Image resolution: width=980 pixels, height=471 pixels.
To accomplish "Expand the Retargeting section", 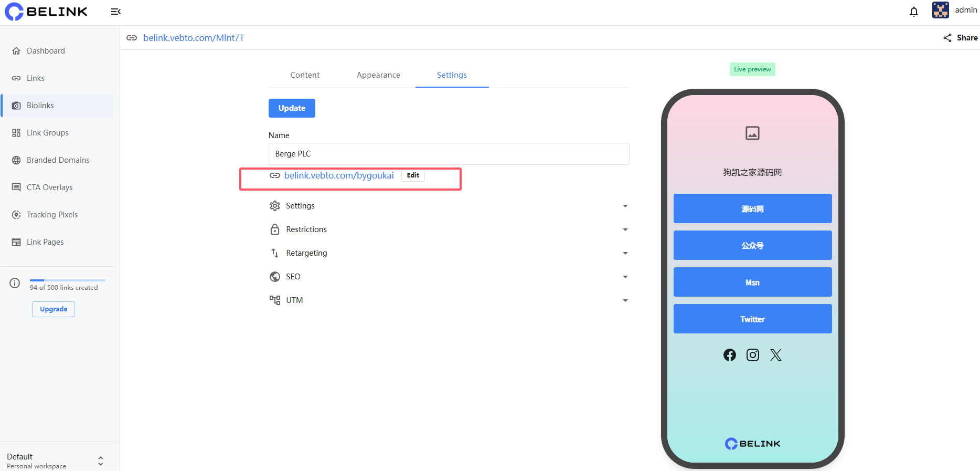I will (448, 253).
